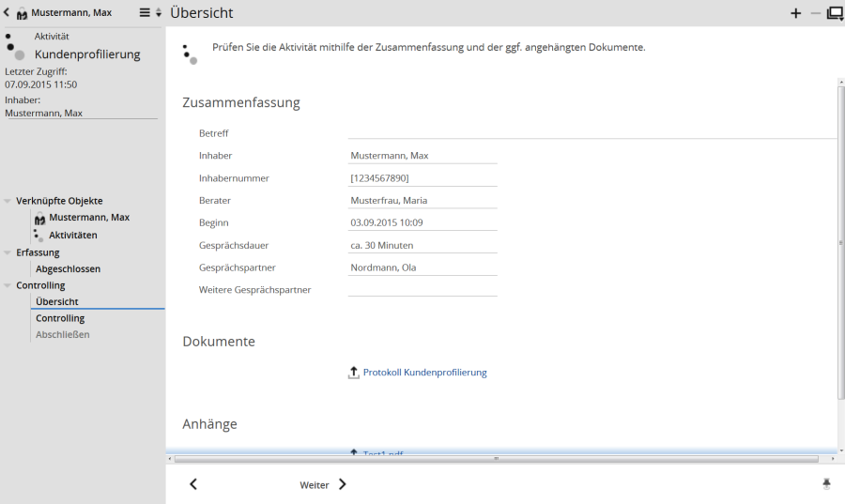Collapse the Controlling tree section

8,285
